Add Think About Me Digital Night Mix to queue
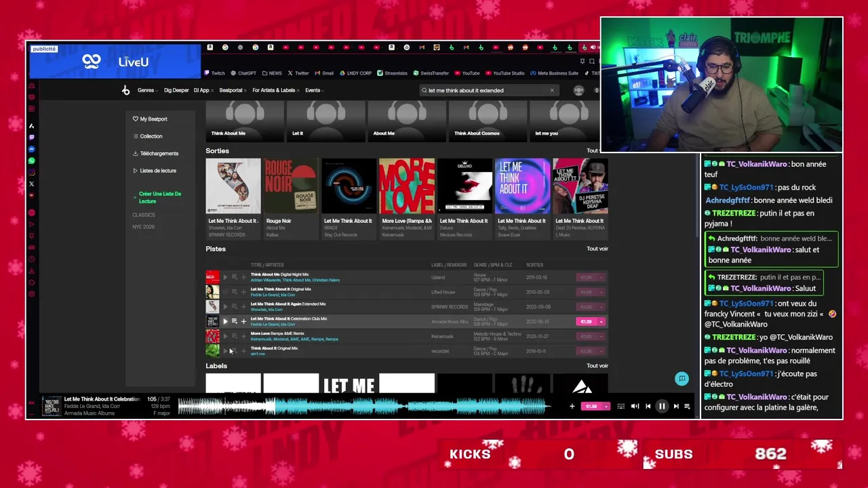868x488 pixels. coord(234,277)
